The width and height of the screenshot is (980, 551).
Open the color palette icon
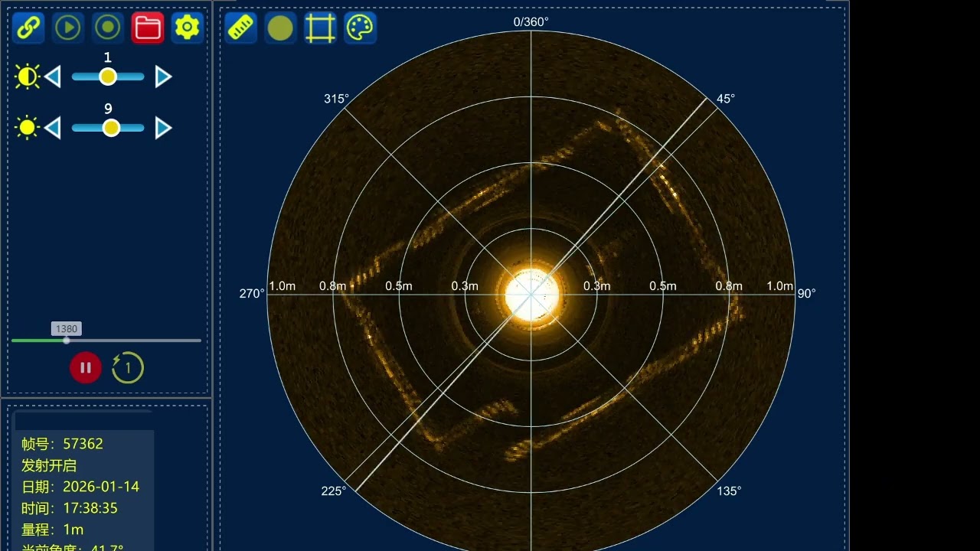360,28
